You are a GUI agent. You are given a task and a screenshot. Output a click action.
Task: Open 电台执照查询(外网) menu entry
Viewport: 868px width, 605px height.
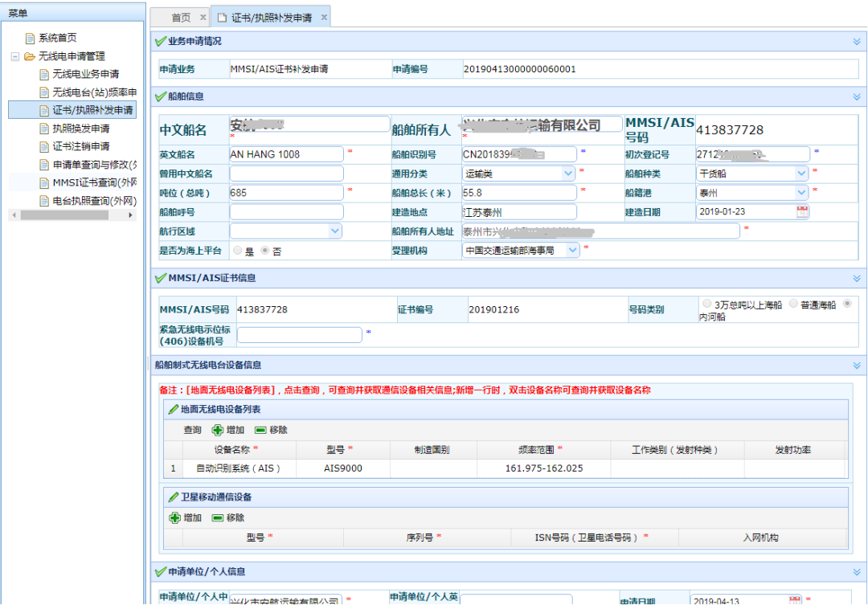point(95,200)
